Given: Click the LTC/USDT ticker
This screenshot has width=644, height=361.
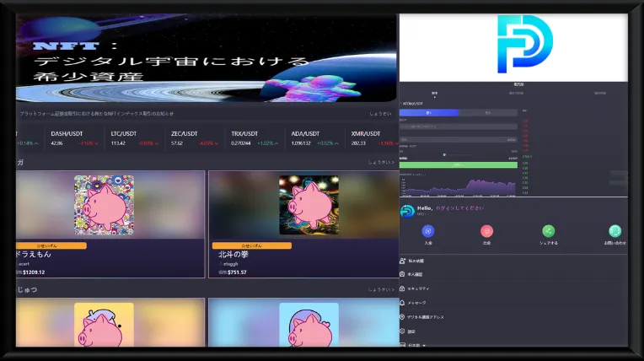Looking at the screenshot, I should pyautogui.click(x=134, y=138).
